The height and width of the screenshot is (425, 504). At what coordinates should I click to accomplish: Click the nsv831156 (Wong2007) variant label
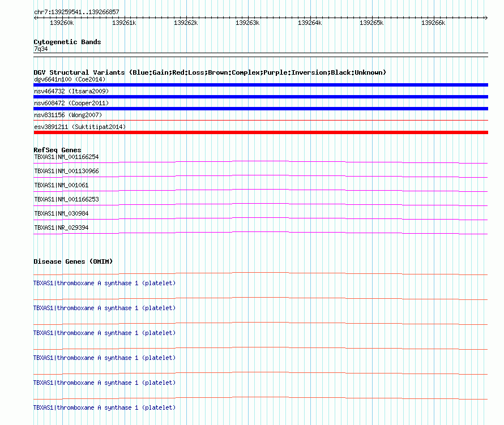68,115
